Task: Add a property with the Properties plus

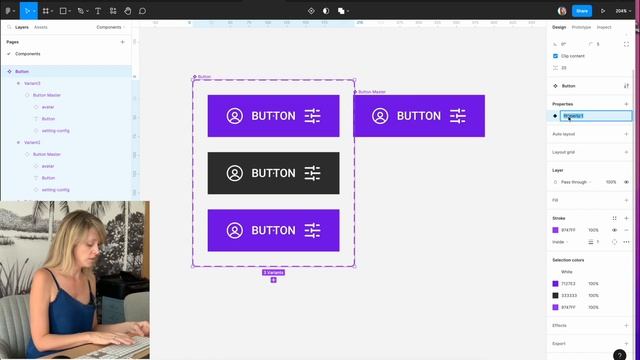Action: pyautogui.click(x=626, y=104)
